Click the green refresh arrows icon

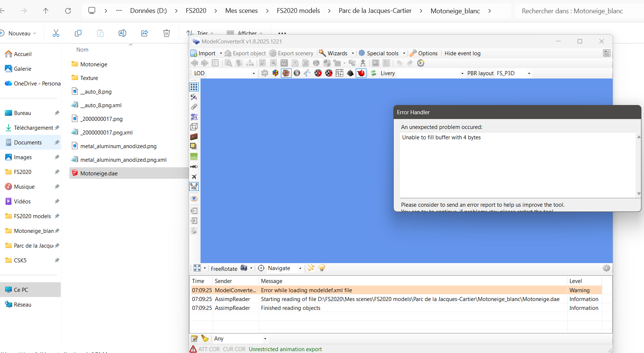click(x=373, y=73)
